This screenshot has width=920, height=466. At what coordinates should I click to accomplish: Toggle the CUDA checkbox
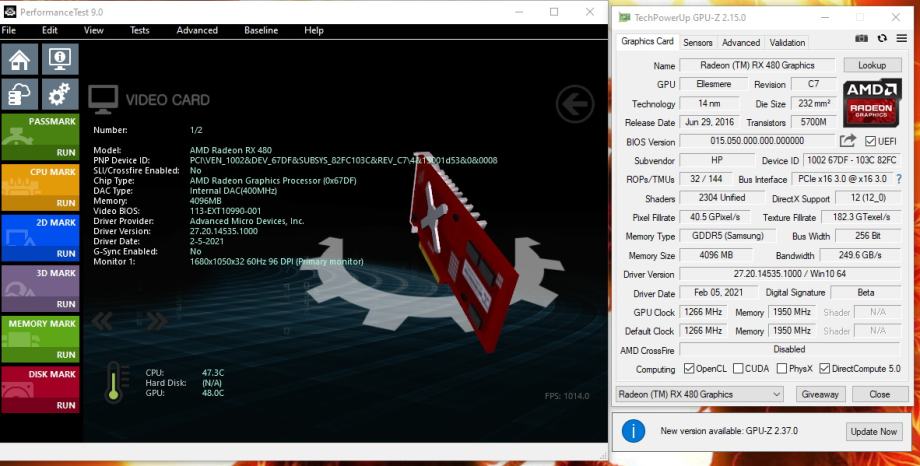[738, 369]
